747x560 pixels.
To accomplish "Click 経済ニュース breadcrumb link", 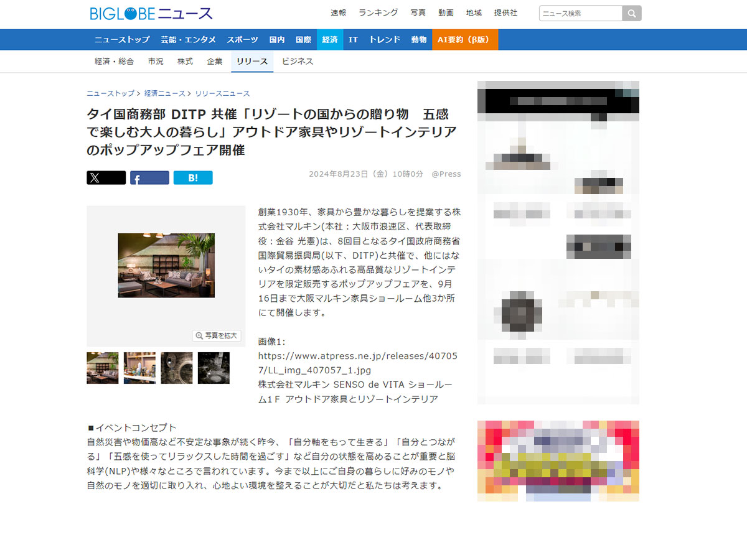I will pyautogui.click(x=165, y=93).
